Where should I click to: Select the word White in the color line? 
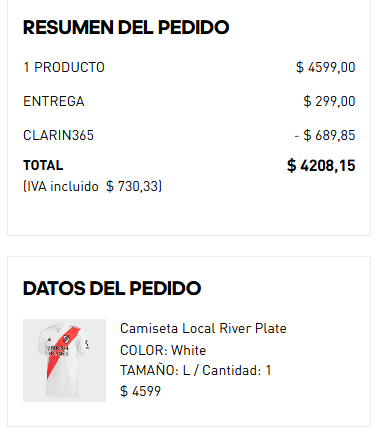(x=189, y=351)
